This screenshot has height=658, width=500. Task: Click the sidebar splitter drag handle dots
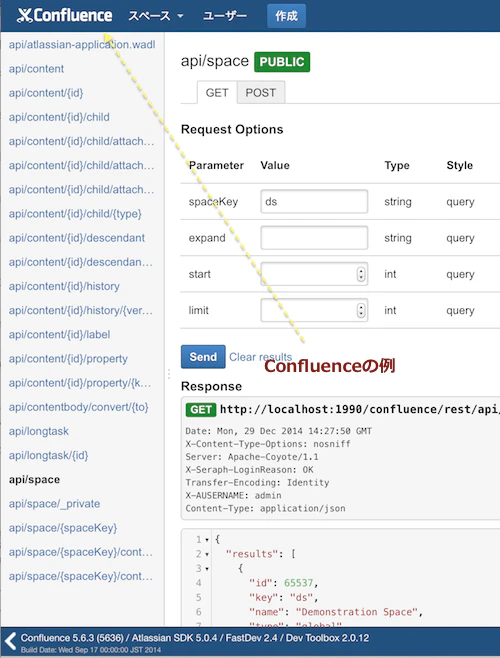click(x=169, y=374)
